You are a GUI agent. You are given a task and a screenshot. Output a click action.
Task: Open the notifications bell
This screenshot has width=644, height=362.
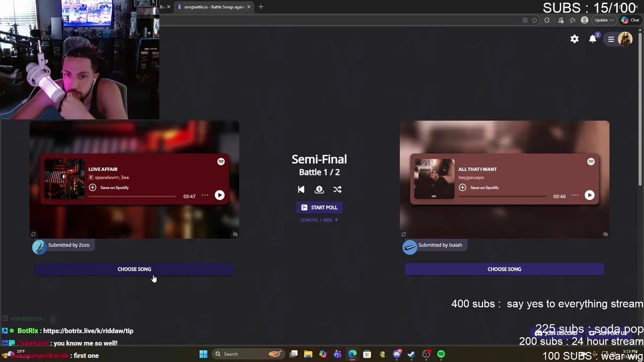coord(593,39)
